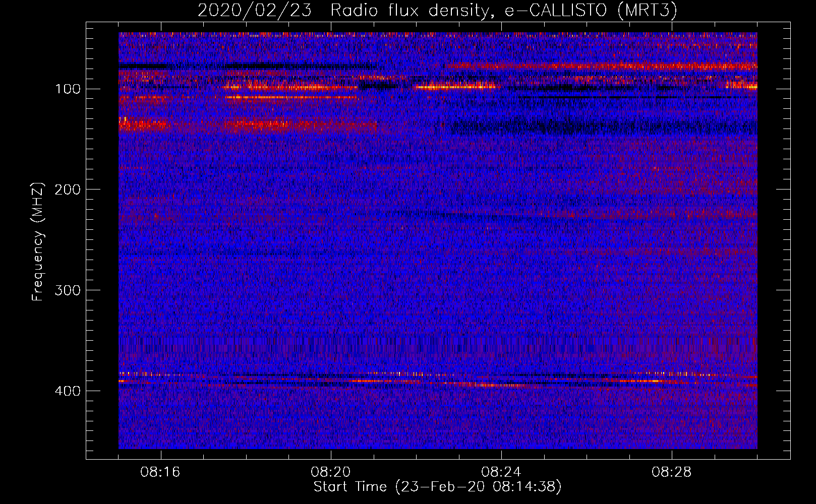Click the 400 frequency tick label
Viewport: 816px width, 504px height.
pyautogui.click(x=67, y=392)
